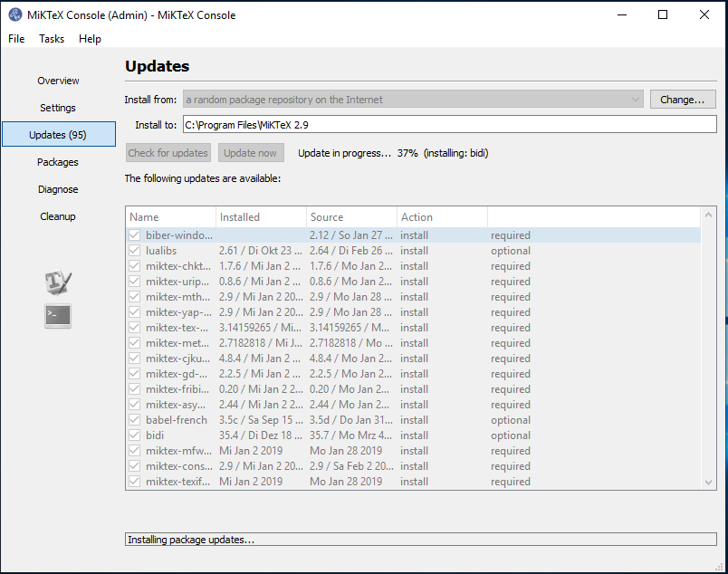Click 'Installing package updates...' status bar
728x574 pixels.
coord(421,540)
